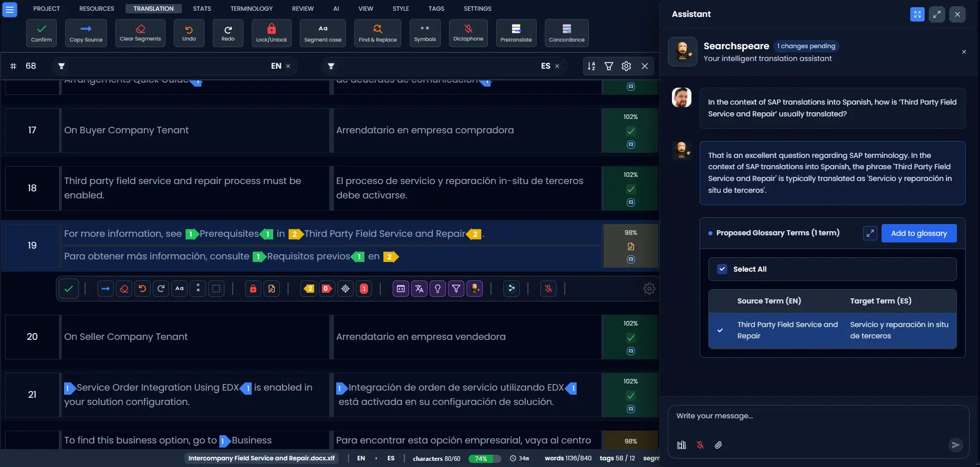
Task: Switch to the TERMINOLOGY tab
Action: click(x=252, y=8)
